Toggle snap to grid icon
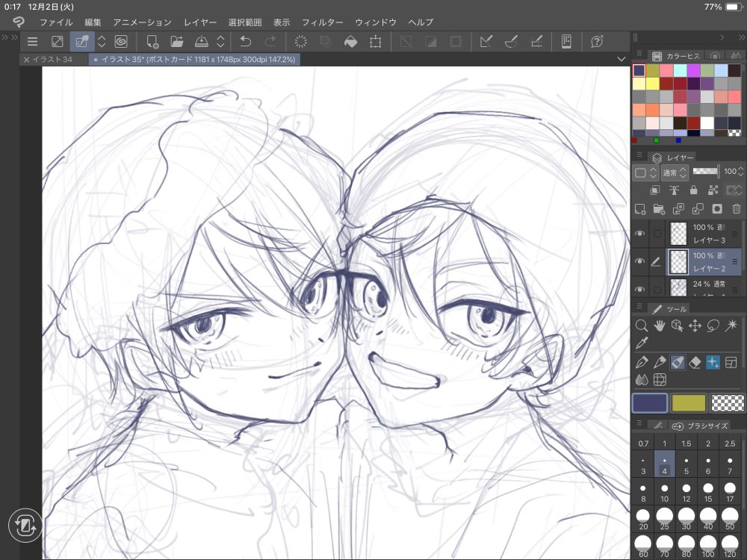 (x=536, y=42)
